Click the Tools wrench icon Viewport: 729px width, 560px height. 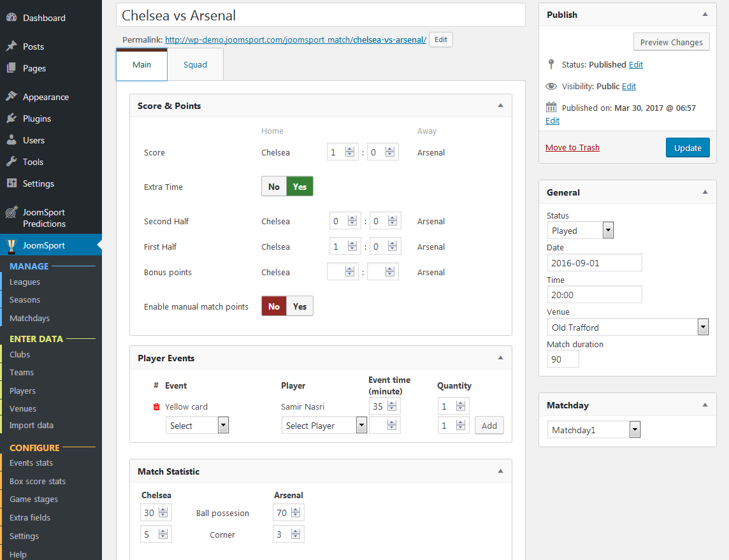11,161
